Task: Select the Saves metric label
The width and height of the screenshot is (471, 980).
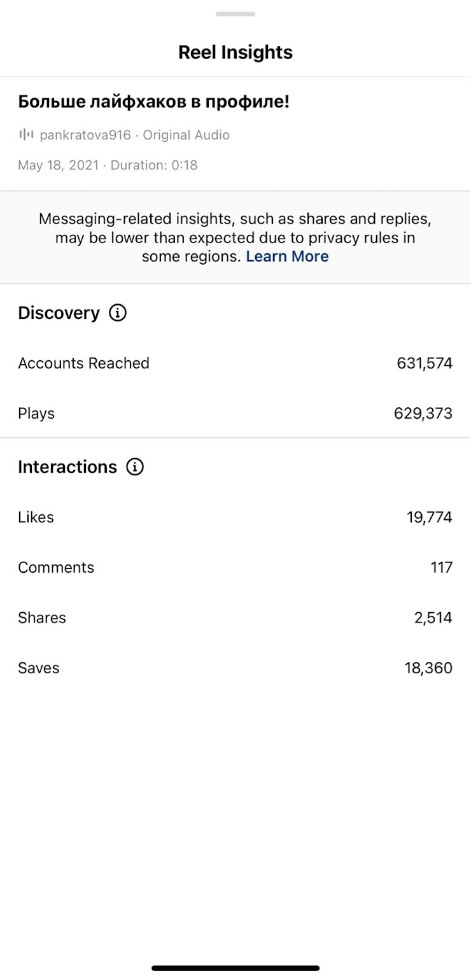Action: (39, 668)
